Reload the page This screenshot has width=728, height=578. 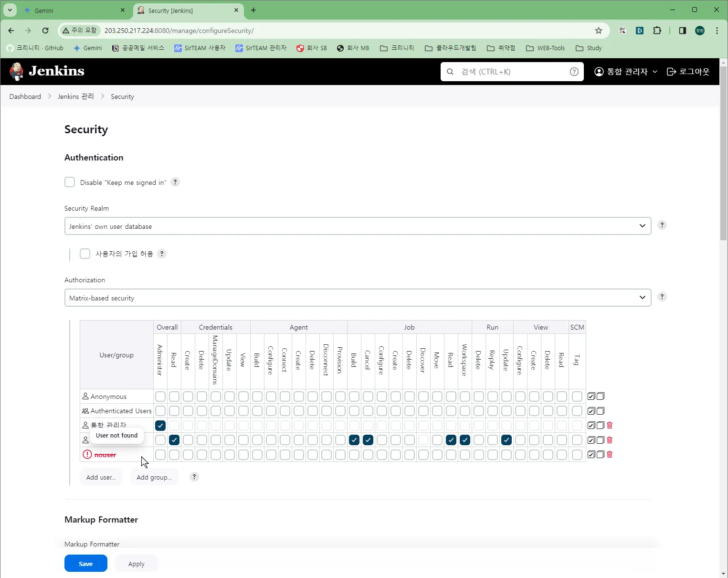click(x=45, y=31)
